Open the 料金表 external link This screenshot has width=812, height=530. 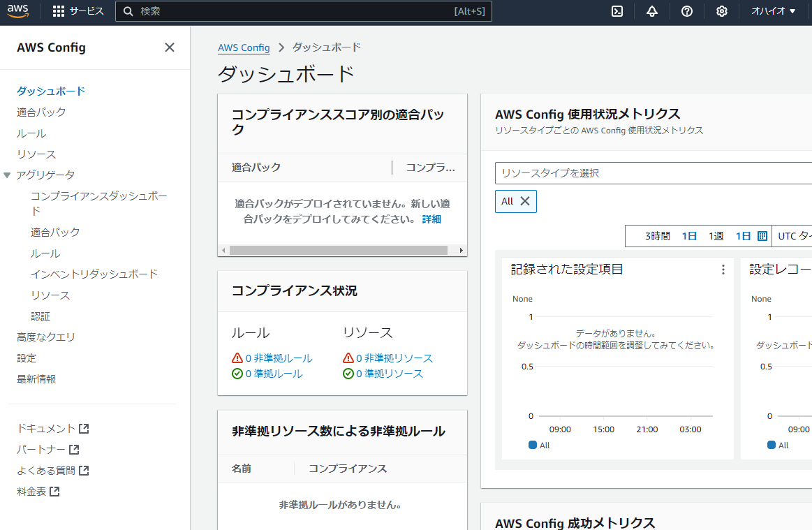38,492
